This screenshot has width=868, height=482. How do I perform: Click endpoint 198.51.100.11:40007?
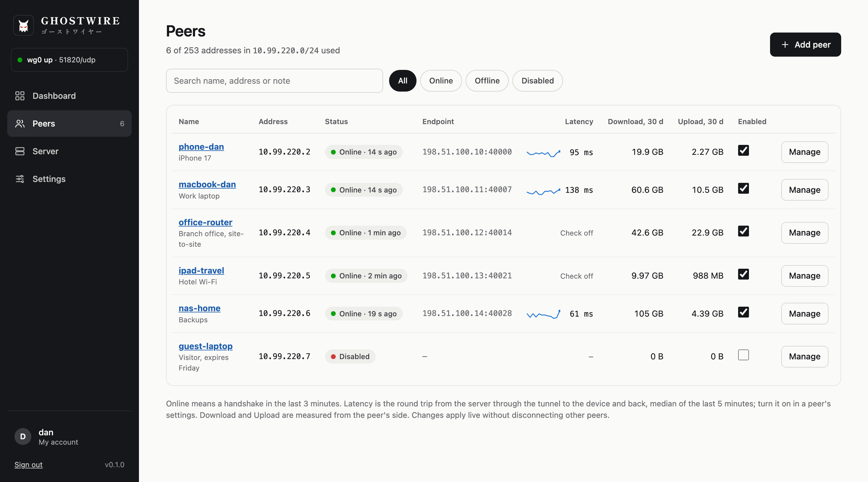coord(467,190)
